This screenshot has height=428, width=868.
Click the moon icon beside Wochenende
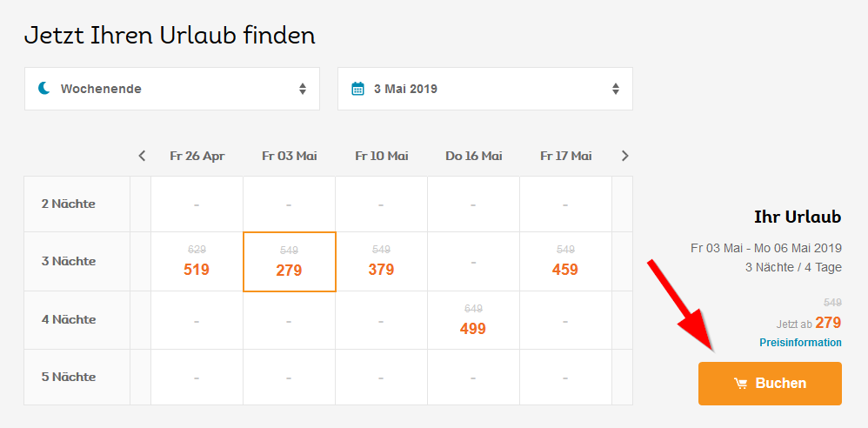tap(44, 88)
